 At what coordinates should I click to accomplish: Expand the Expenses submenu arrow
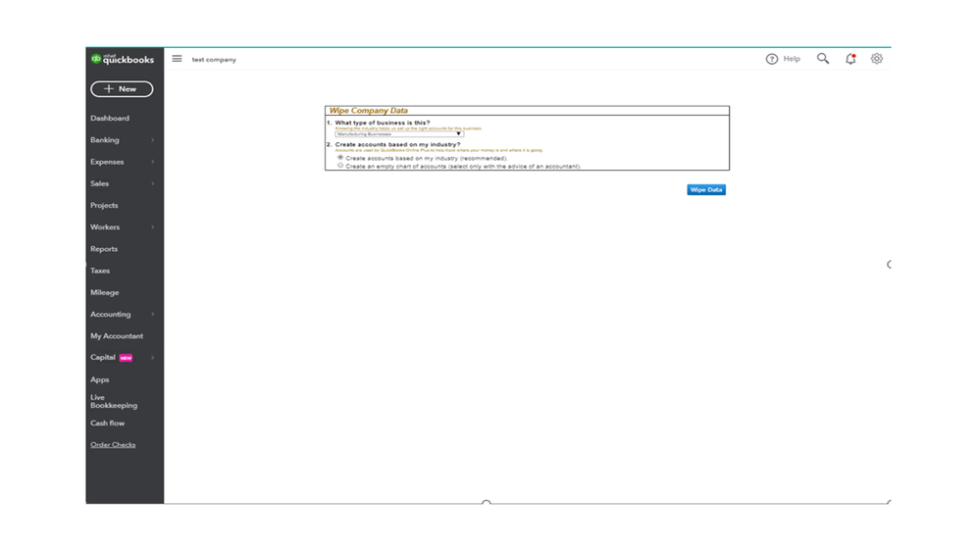coord(152,162)
